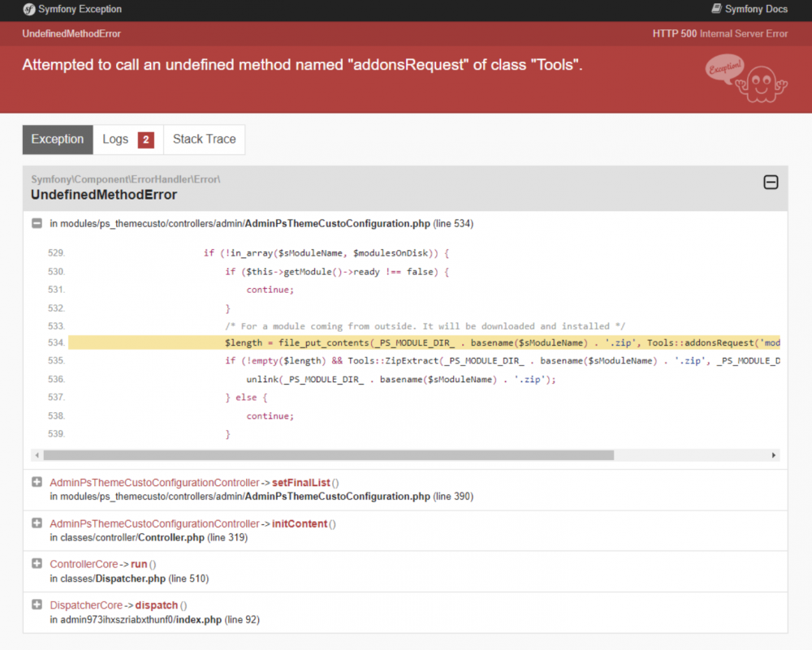This screenshot has width=812, height=650.
Task: Expand the setFinalList() stack frame
Action: click(x=37, y=481)
